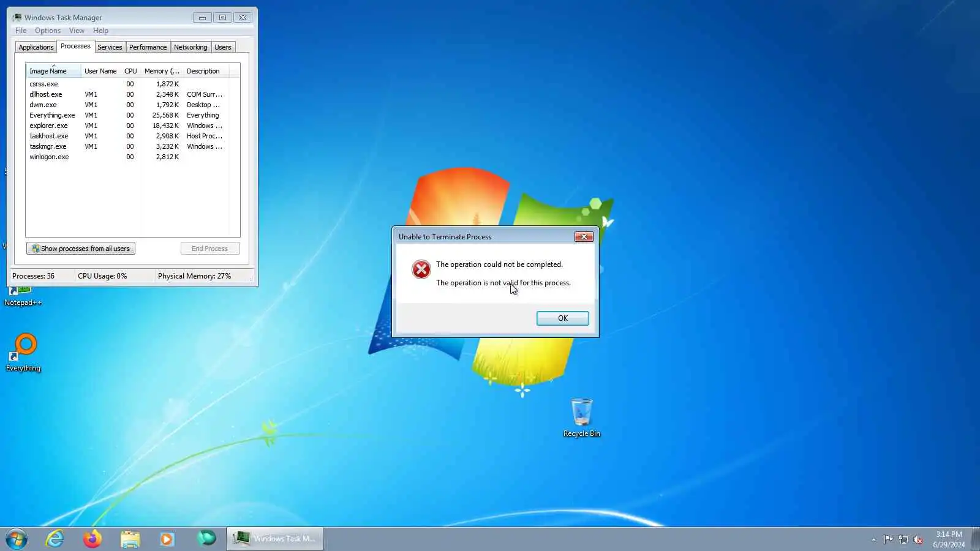Minimize the Windows Task Manager window
The height and width of the screenshot is (551, 980).
pyautogui.click(x=202, y=18)
